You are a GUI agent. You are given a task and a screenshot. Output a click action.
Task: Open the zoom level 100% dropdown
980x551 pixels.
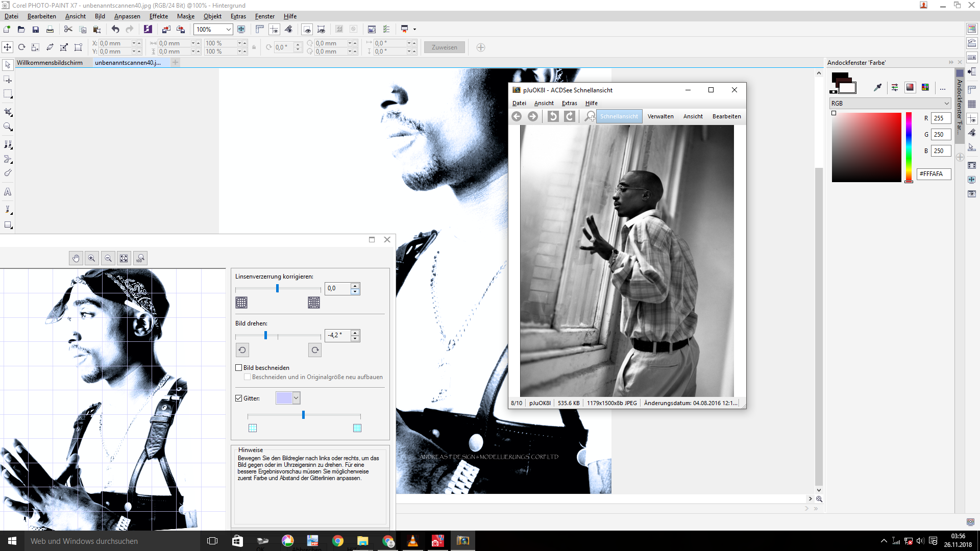pyautogui.click(x=228, y=30)
